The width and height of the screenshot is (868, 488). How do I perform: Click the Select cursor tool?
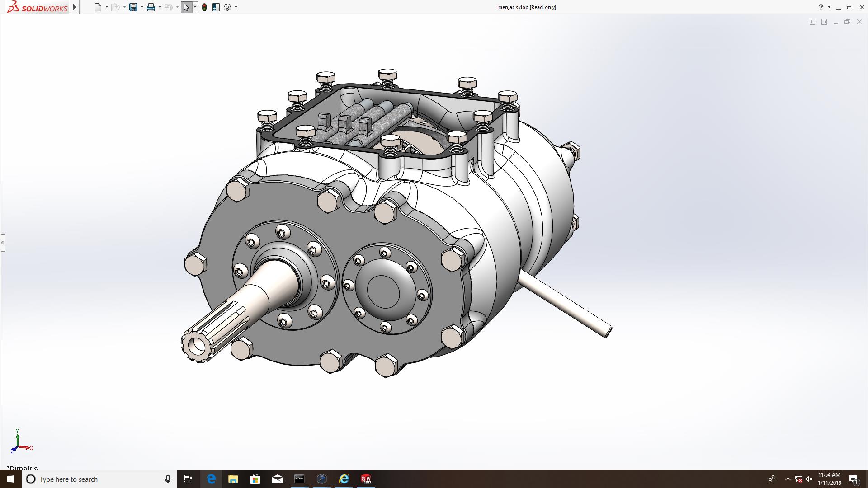186,7
